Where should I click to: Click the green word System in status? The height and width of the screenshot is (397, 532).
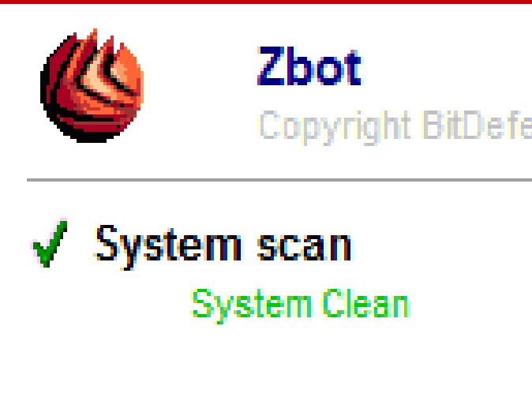click(252, 305)
